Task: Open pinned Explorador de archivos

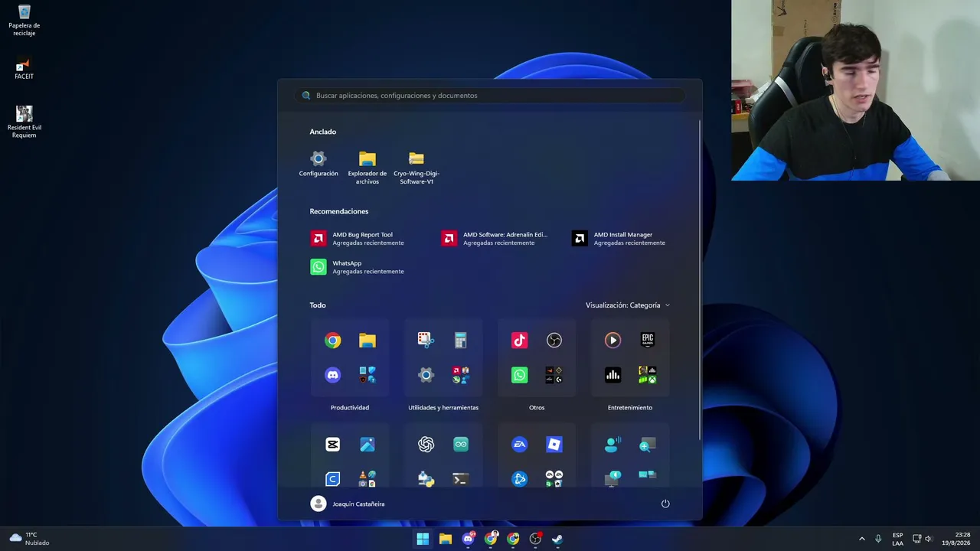Action: coord(367,168)
